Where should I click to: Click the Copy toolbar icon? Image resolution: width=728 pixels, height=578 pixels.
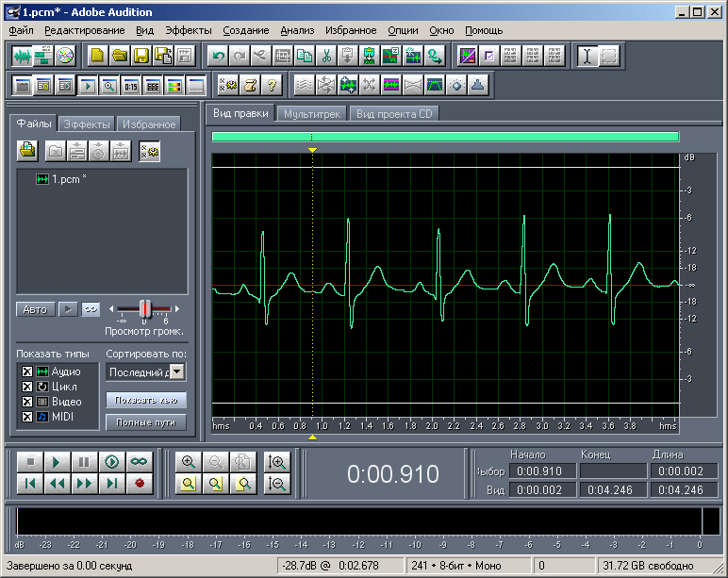(x=305, y=56)
